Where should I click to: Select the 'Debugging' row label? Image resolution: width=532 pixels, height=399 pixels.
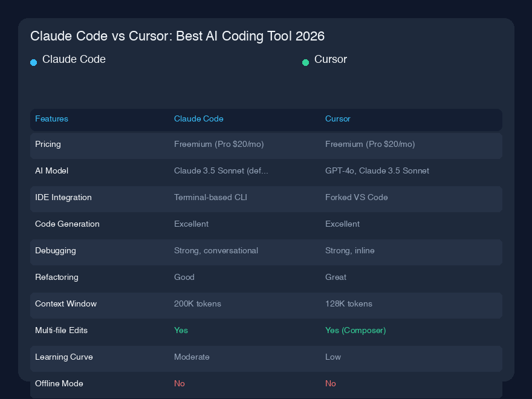[x=55, y=251]
